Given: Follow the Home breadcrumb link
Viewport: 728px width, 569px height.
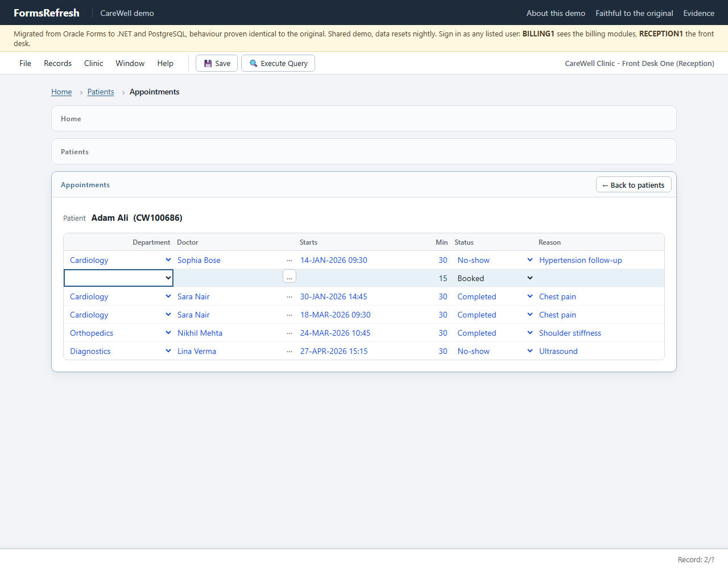Looking at the screenshot, I should click(61, 92).
